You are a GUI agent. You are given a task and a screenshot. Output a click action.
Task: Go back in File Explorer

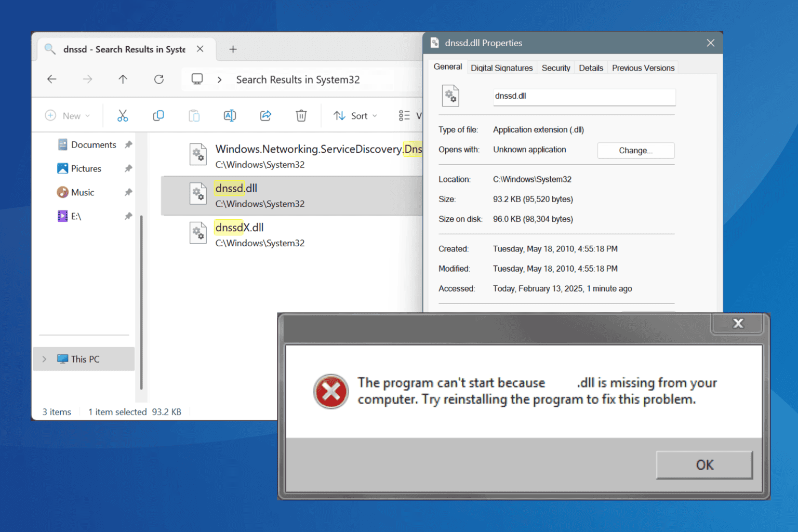52,79
